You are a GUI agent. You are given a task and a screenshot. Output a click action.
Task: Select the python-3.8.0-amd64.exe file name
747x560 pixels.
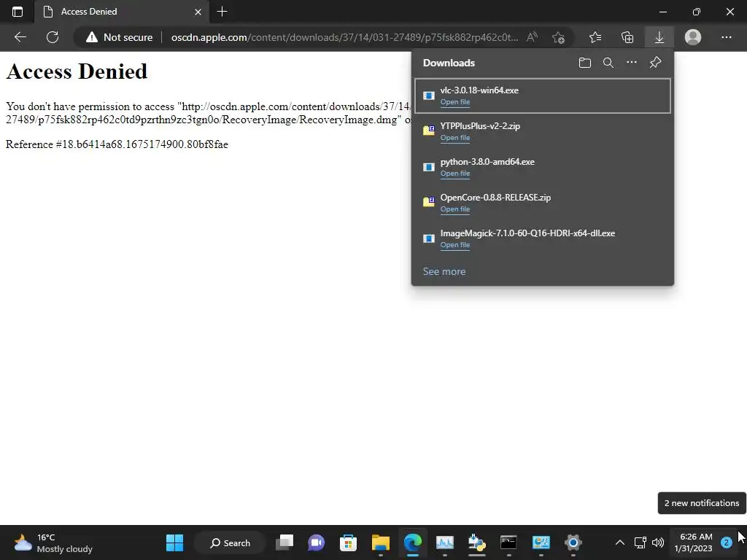[x=487, y=161]
